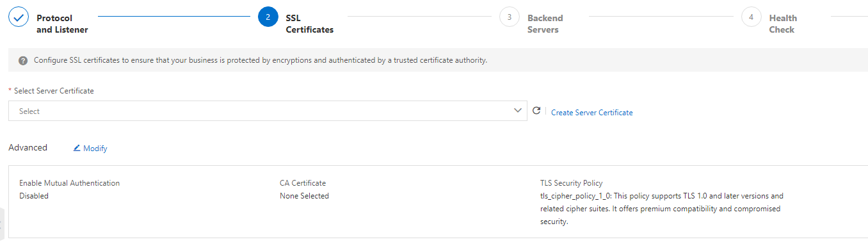868x251 pixels.
Task: Click the question mark help icon
Action: point(23,60)
